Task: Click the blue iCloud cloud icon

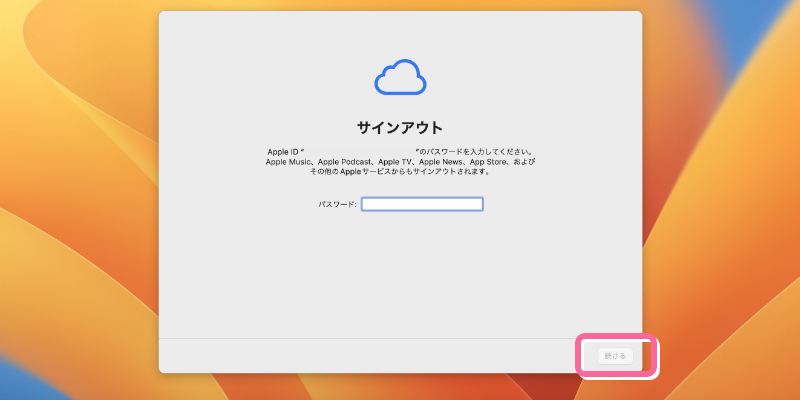Action: click(x=401, y=77)
